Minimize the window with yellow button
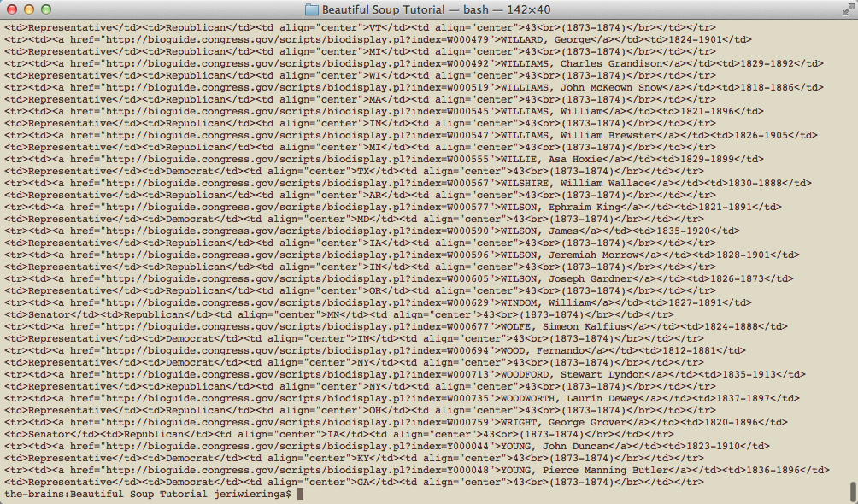 tap(29, 9)
